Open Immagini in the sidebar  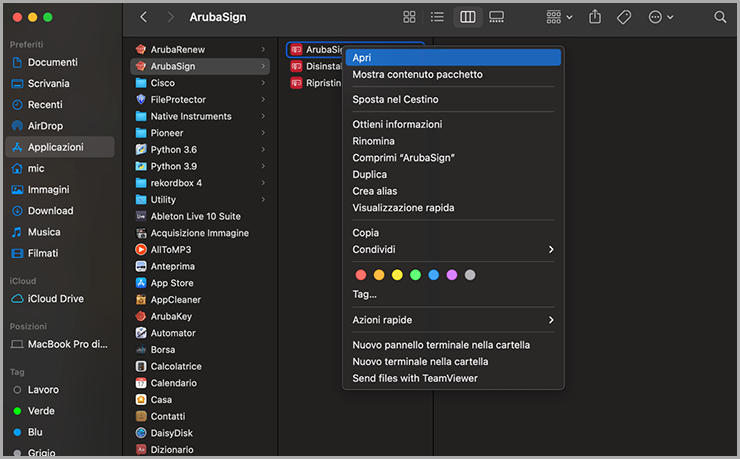[60, 190]
